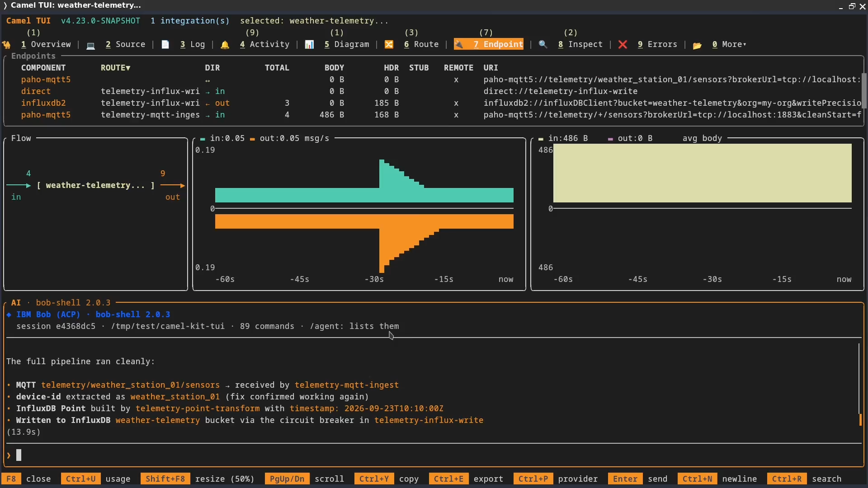This screenshot has height=488, width=868.
Task: Click the red X icon beside Errors
Action: (x=623, y=45)
